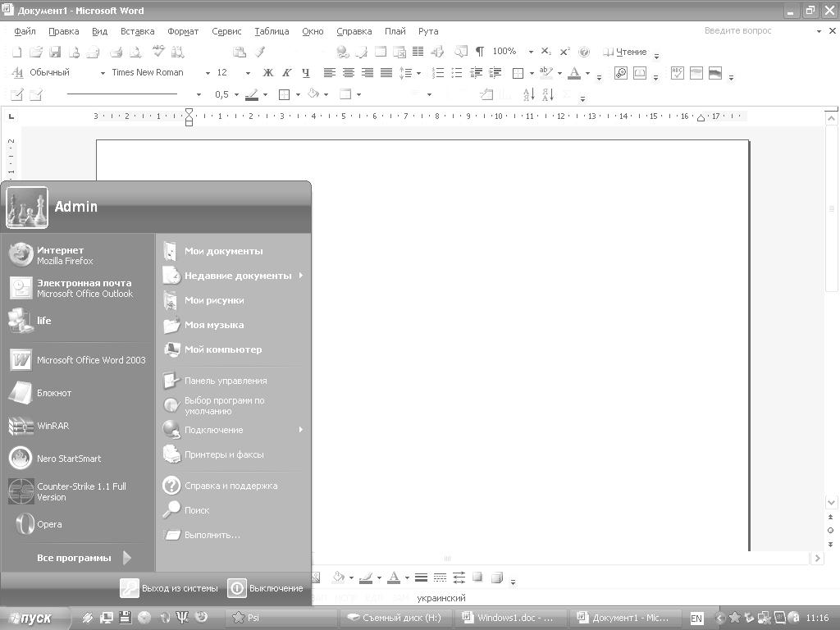Image resolution: width=840 pixels, height=630 pixels.
Task: Apply 3-D style in drawing toolbar
Action: 496,577
